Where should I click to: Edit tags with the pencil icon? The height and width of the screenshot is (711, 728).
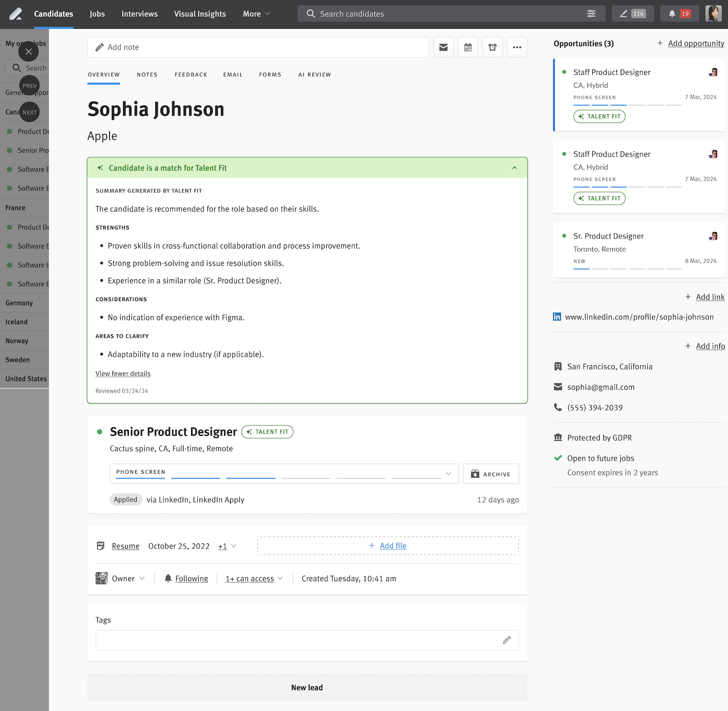click(507, 640)
